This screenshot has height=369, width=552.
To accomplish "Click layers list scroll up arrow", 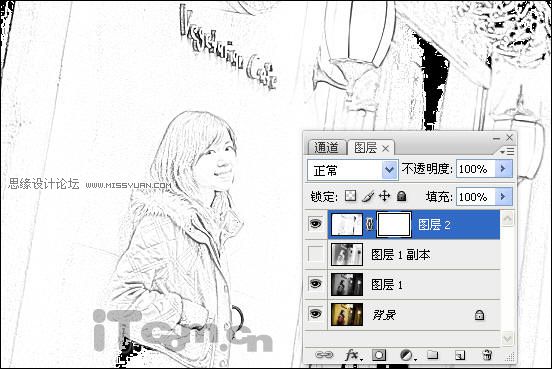I will (507, 218).
